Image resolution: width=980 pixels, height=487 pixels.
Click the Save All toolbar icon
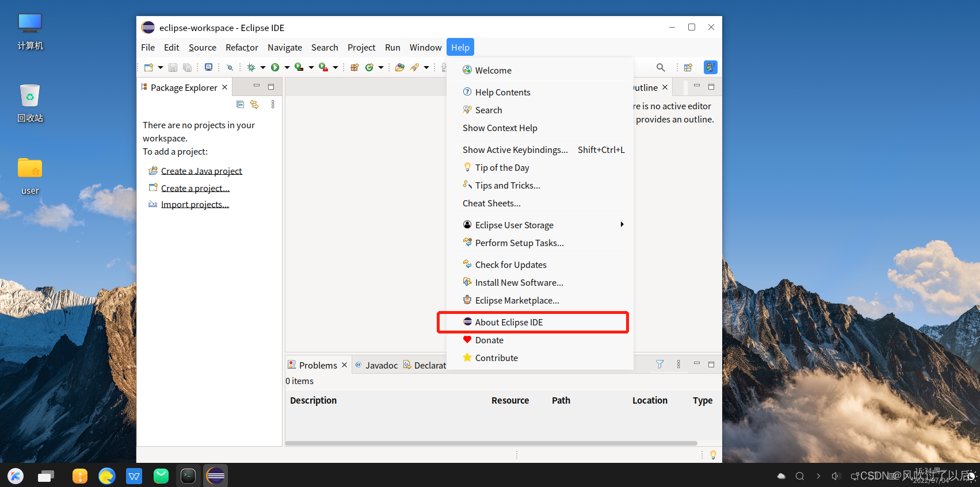click(x=187, y=67)
